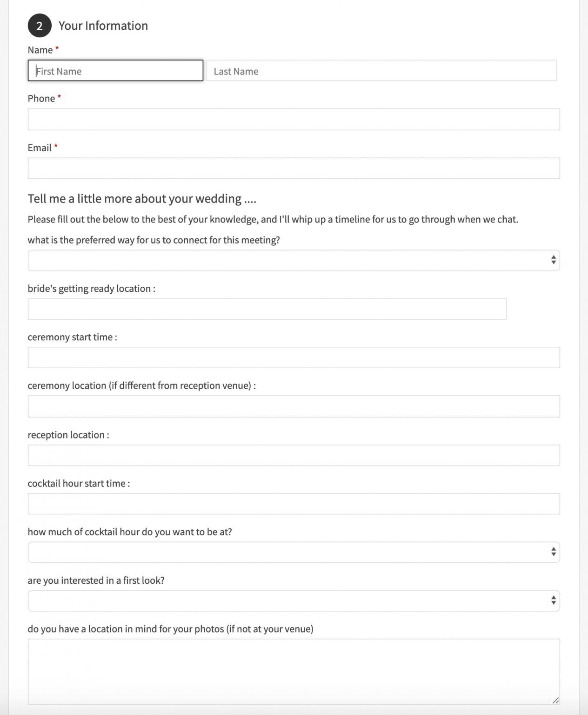Open the first look interest dropdown
The height and width of the screenshot is (715, 588).
[294, 601]
